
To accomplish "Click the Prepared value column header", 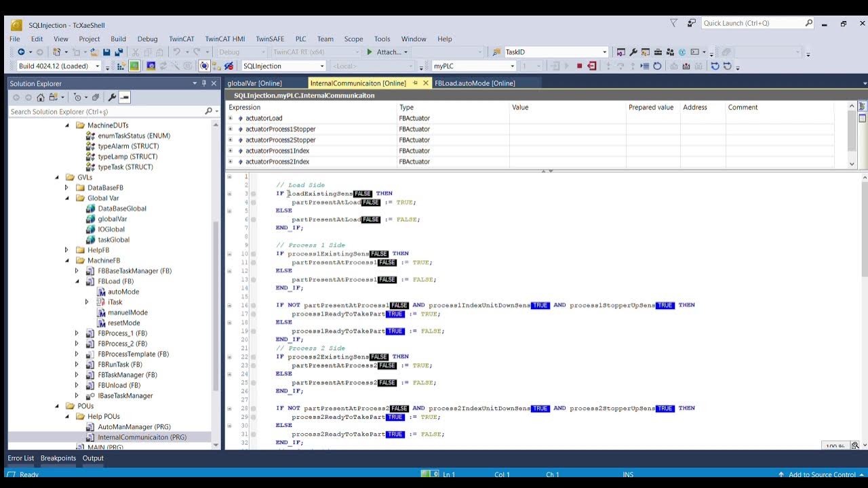I will point(651,107).
